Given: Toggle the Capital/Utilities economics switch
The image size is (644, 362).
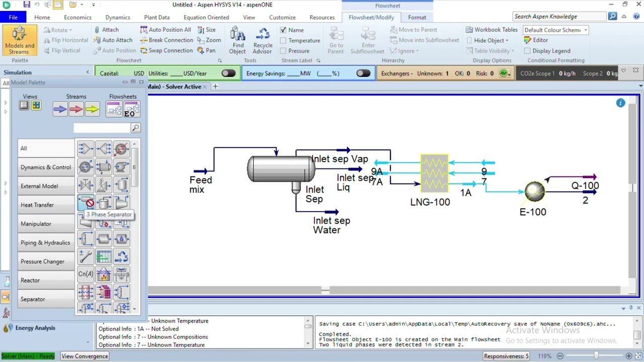Looking at the screenshot, I should tap(228, 73).
